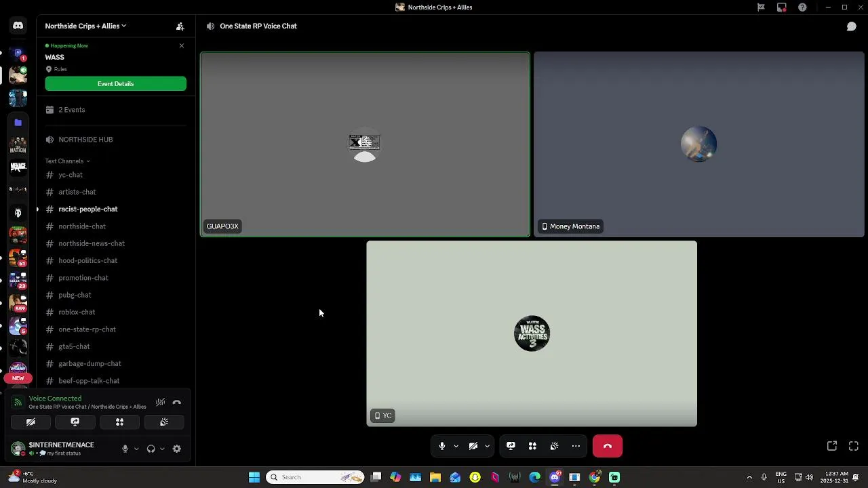Open Discord help question mark icon
The image size is (868, 488).
802,7
